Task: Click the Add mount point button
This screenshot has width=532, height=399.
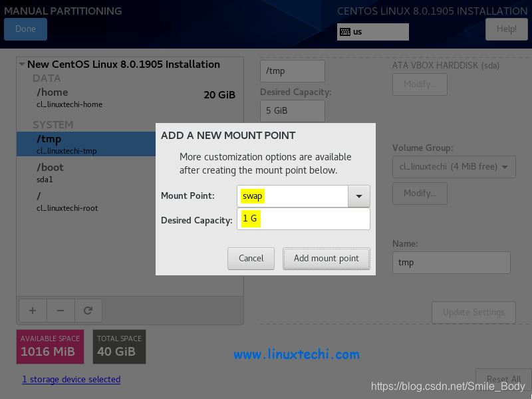Action: (326, 259)
